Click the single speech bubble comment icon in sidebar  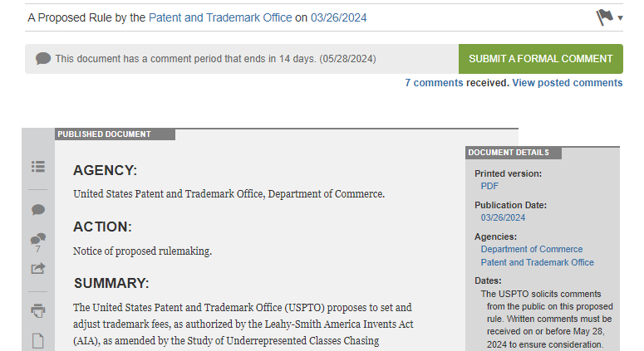click(x=37, y=210)
